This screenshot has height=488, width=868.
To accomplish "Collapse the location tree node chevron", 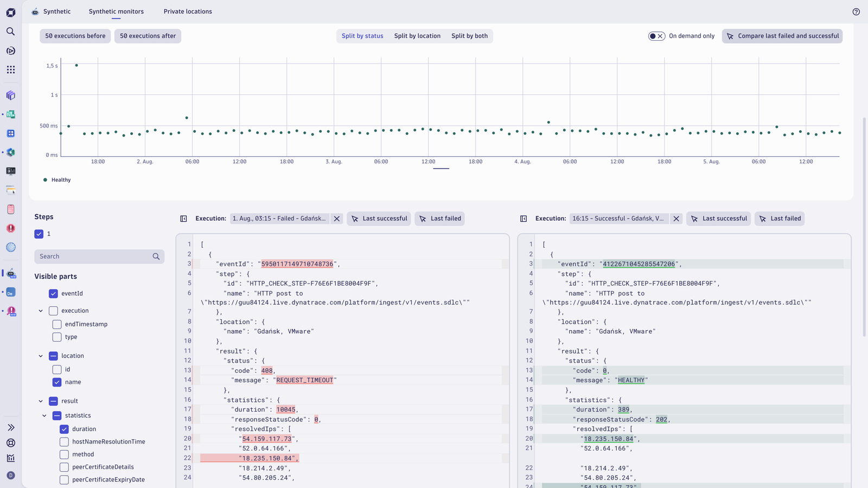I will (41, 356).
